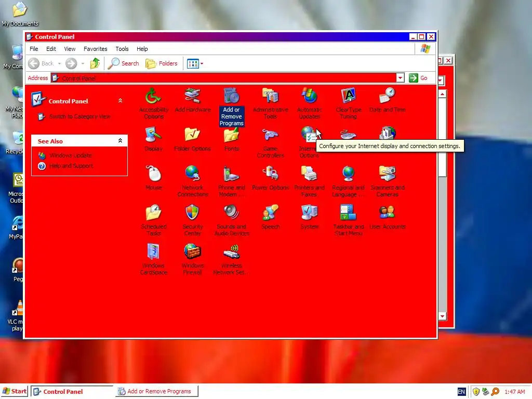Open Automatic Updates icon
The image size is (532, 399).
point(310,96)
